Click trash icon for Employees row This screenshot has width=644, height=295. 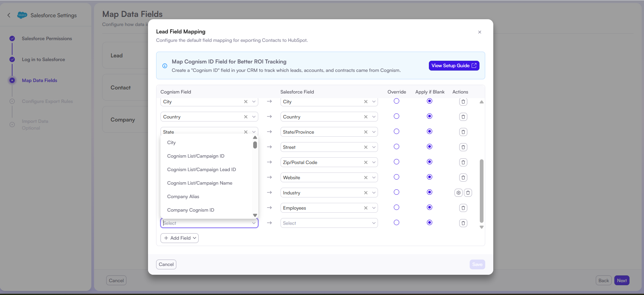click(x=463, y=208)
